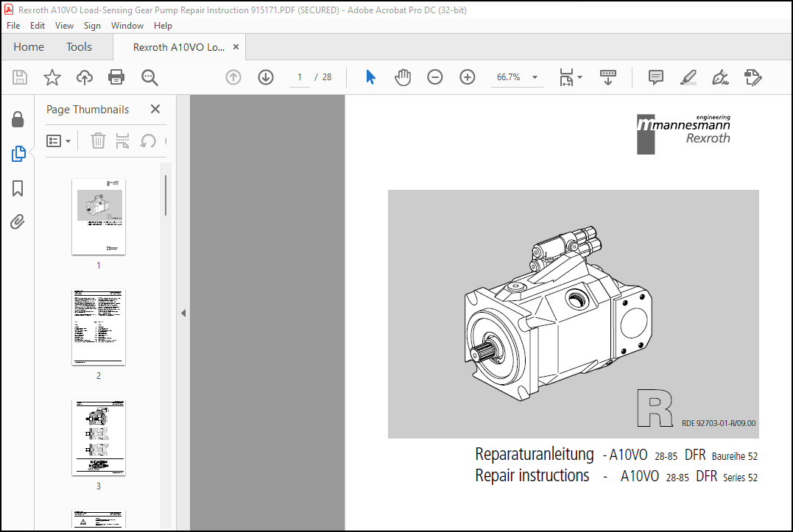Select page 2 thumbnail

[x=99, y=327]
